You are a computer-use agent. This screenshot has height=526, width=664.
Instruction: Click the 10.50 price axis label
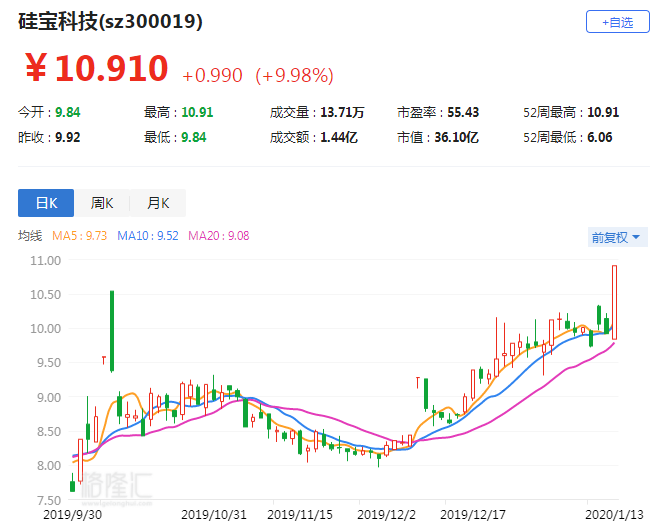coord(45,294)
